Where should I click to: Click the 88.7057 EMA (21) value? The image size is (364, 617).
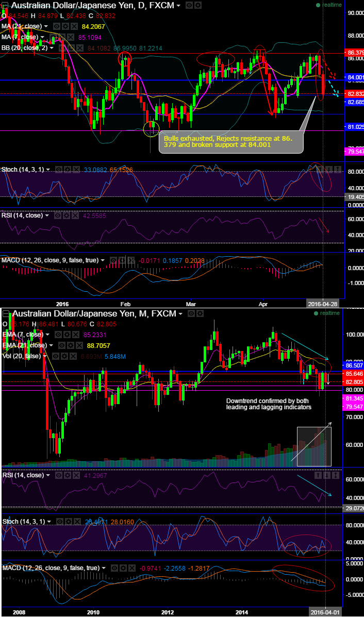pyautogui.click(x=98, y=345)
